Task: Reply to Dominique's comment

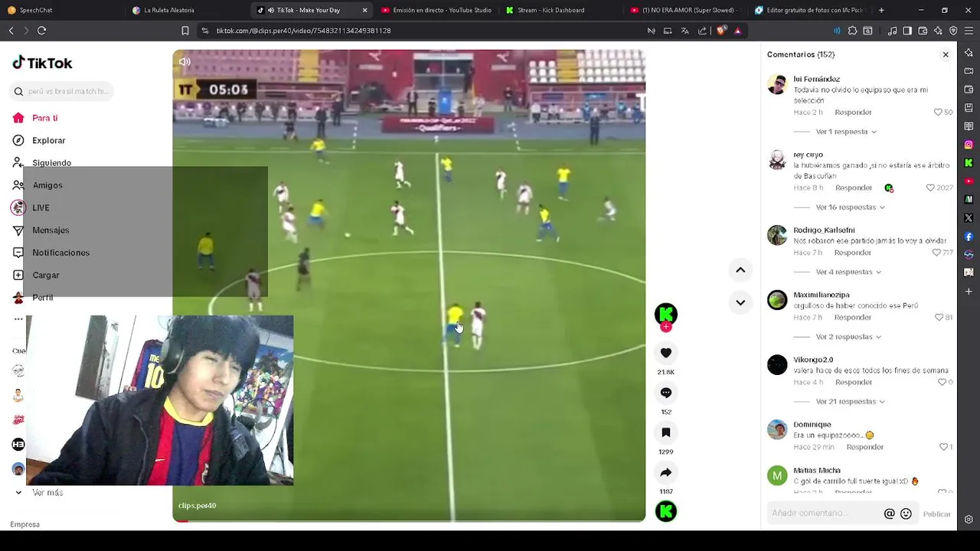Action: tap(865, 447)
